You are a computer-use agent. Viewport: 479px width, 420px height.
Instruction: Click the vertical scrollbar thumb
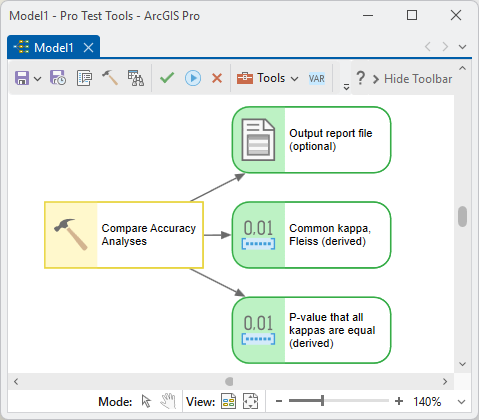(462, 217)
